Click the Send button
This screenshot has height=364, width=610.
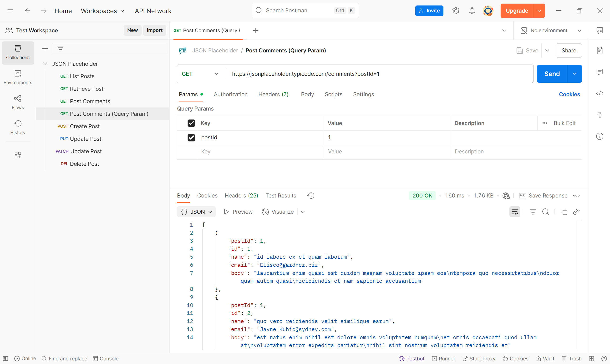[x=552, y=74]
